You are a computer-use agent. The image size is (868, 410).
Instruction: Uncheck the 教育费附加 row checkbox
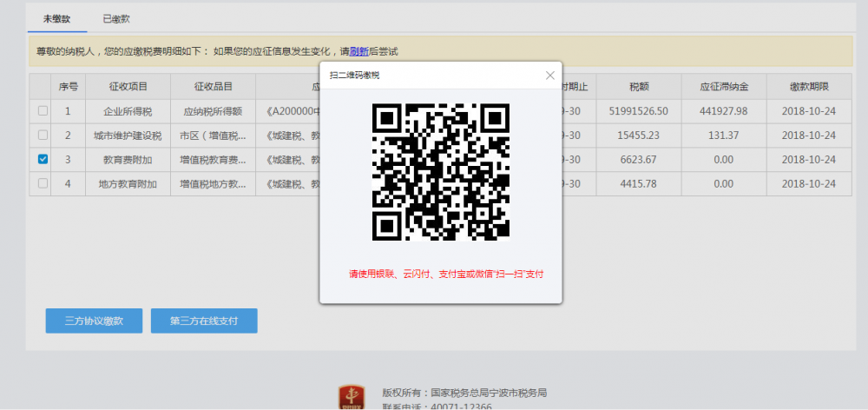[x=43, y=159]
